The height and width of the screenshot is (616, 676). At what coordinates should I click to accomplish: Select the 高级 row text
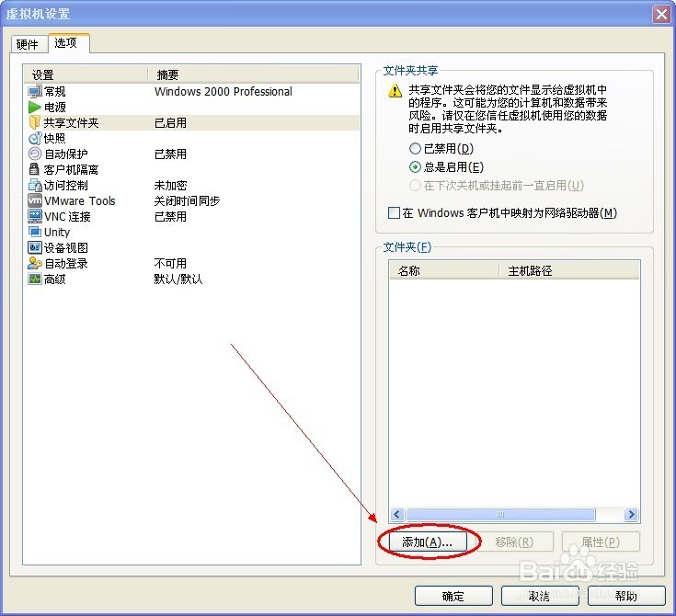click(x=55, y=279)
